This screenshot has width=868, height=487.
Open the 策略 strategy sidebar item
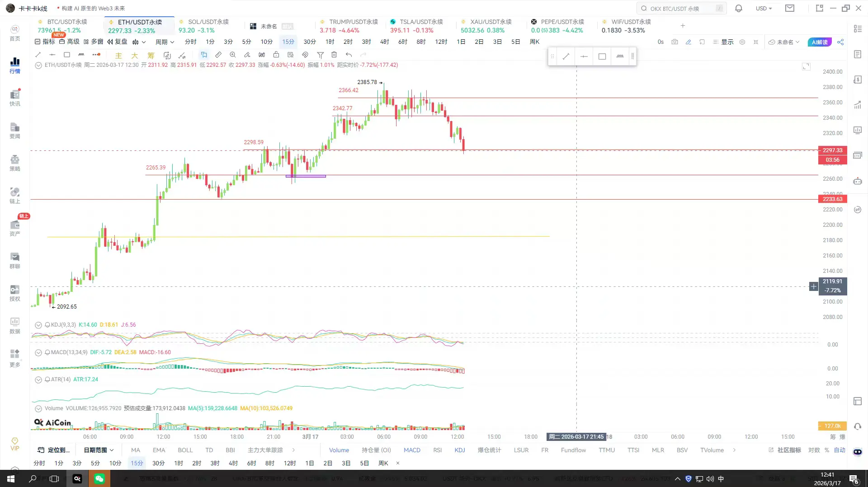tap(15, 163)
